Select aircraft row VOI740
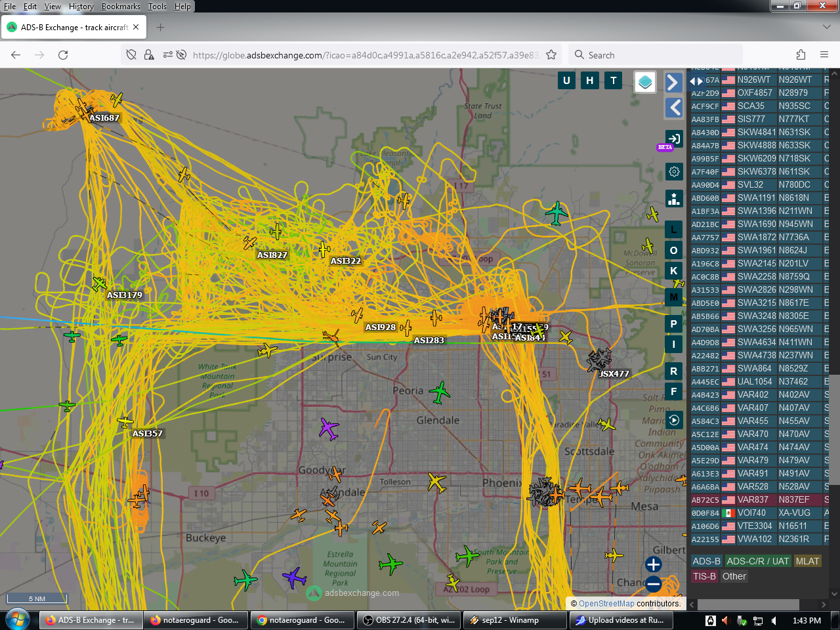Image resolution: width=840 pixels, height=630 pixels. 759,513
